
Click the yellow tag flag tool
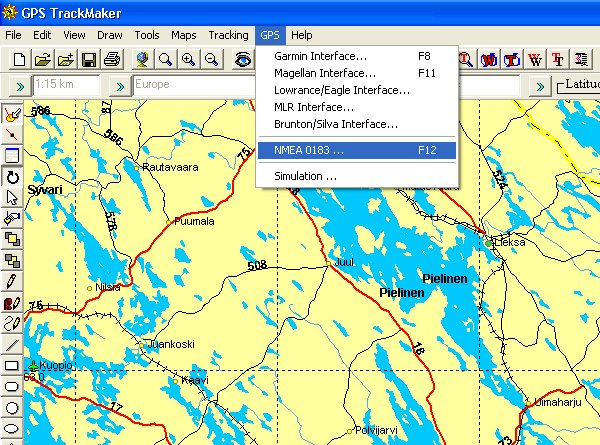coord(12,218)
